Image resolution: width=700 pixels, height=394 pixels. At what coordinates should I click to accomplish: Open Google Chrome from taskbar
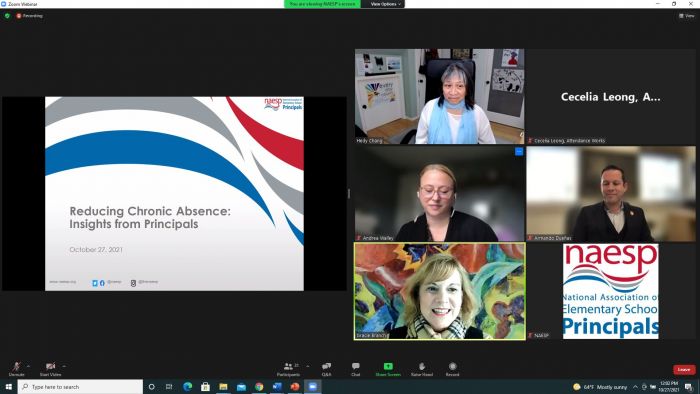click(259, 386)
